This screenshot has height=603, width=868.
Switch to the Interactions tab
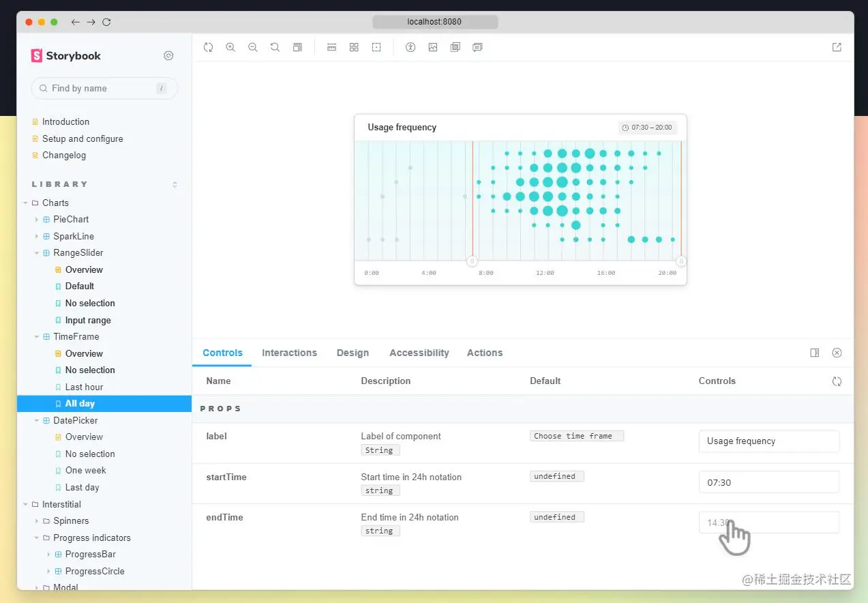(289, 353)
